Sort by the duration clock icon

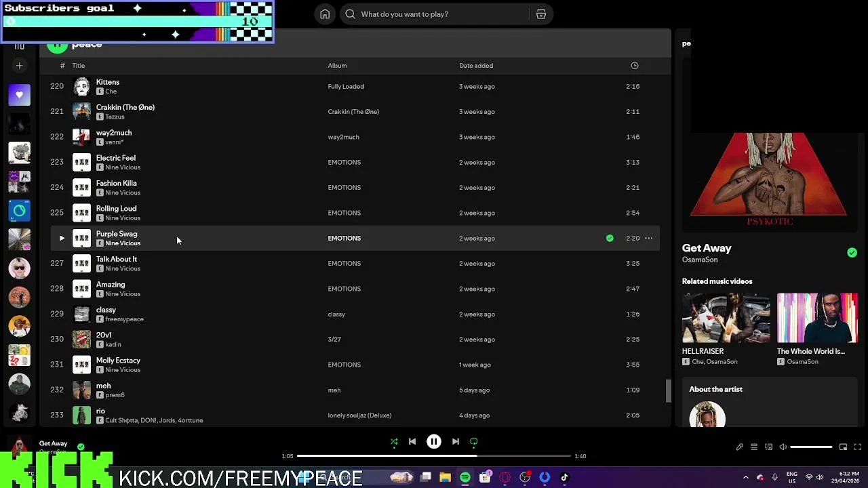coord(635,66)
